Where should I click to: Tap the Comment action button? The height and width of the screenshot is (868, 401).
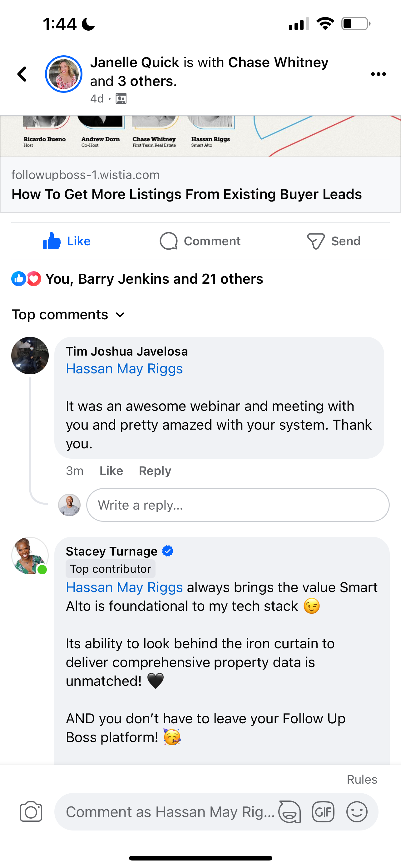point(200,241)
